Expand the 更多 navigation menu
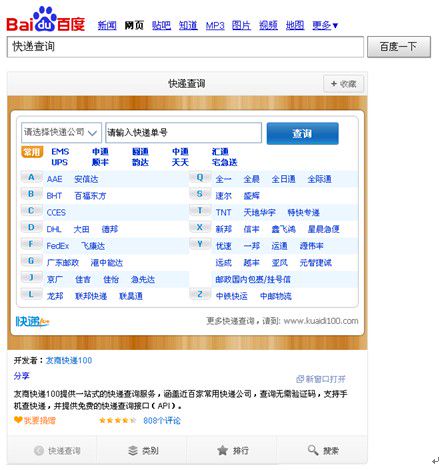 click(325, 25)
